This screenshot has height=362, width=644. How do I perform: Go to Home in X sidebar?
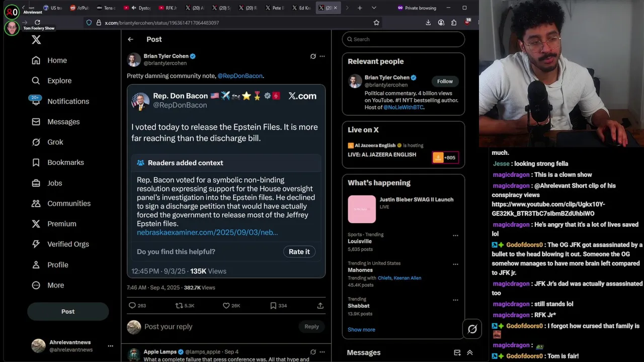tap(49, 60)
